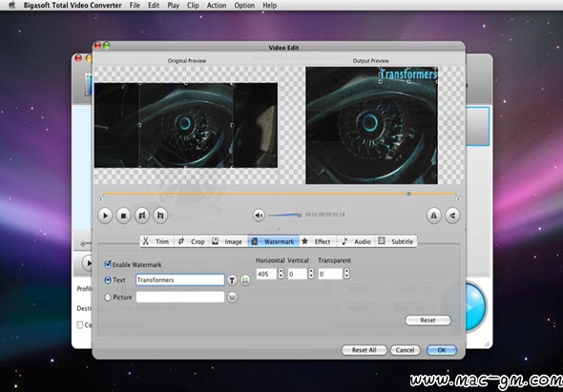Click the Reset button in Watermark panel

427,320
